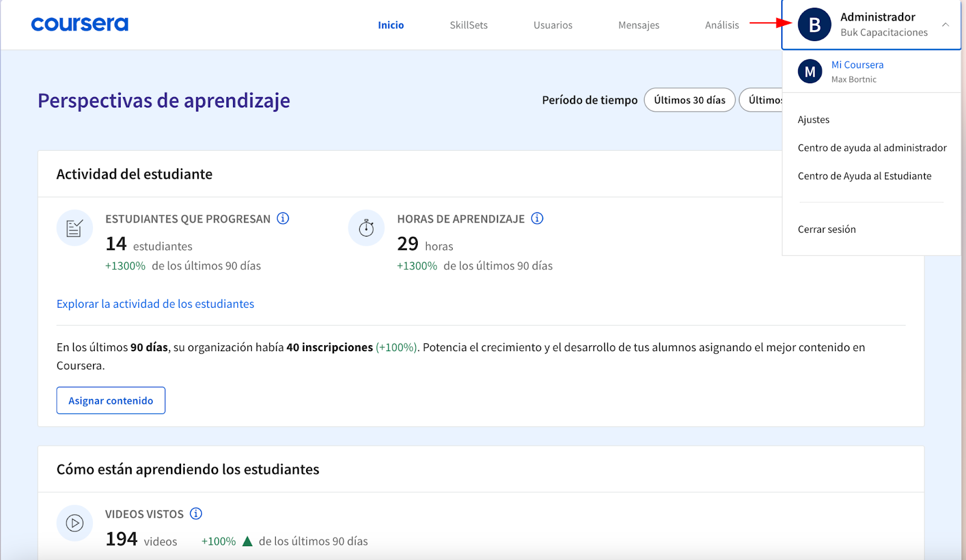966x560 pixels.
Task: Select the Últimos 30 días period filter
Action: (689, 100)
